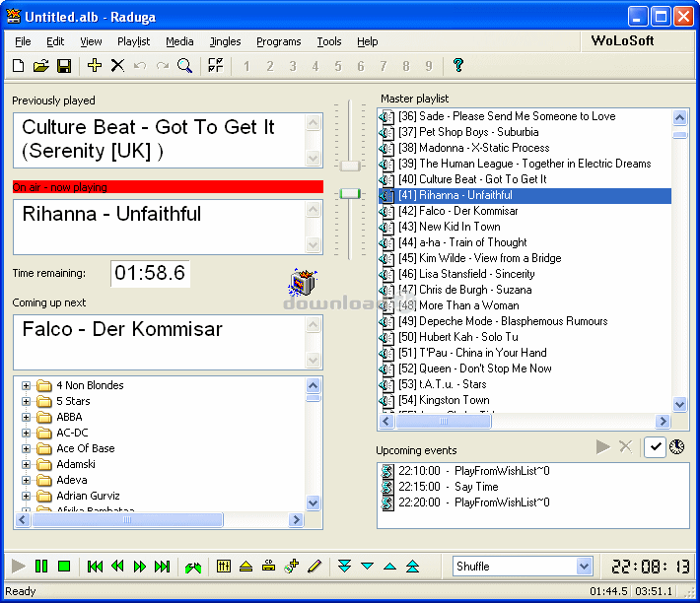Select the ABBA folder in the tree
The height and width of the screenshot is (603, 700).
[69, 418]
